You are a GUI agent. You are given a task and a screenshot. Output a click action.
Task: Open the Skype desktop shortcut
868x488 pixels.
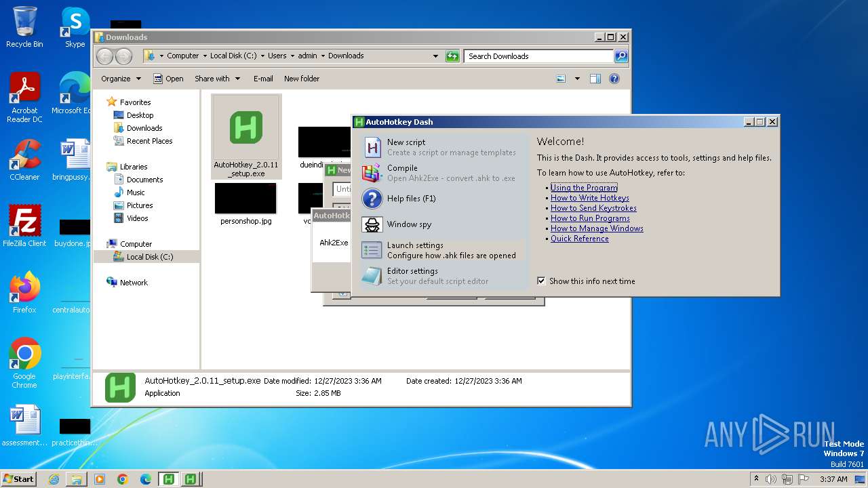(75, 27)
